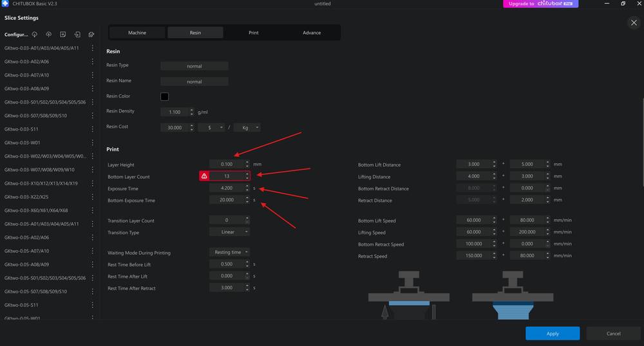Open options menu for GKtwo-0.03-W01

tap(92, 143)
